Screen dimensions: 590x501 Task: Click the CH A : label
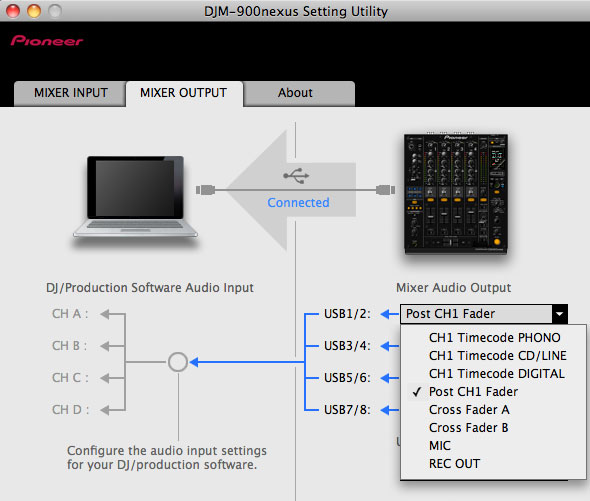[x=70, y=314]
